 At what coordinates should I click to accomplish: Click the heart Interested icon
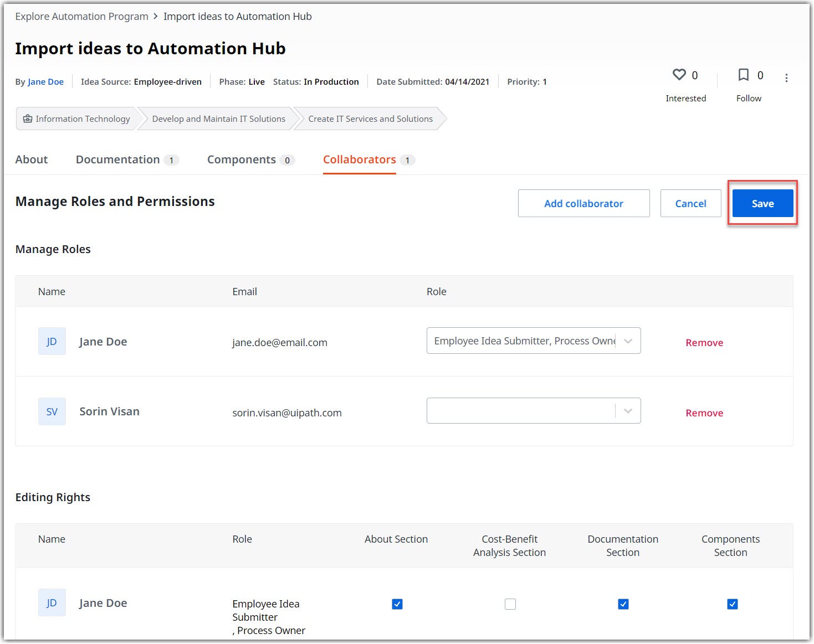(x=679, y=75)
